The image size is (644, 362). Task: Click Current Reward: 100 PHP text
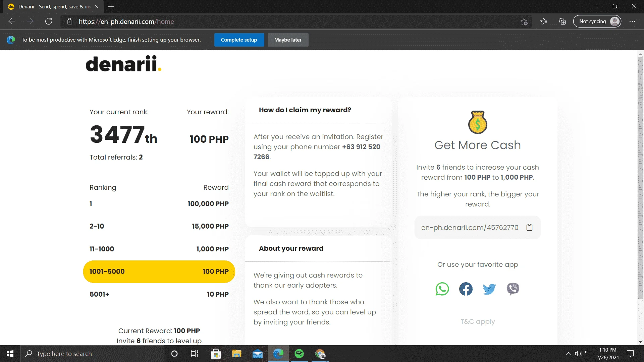[159, 331]
